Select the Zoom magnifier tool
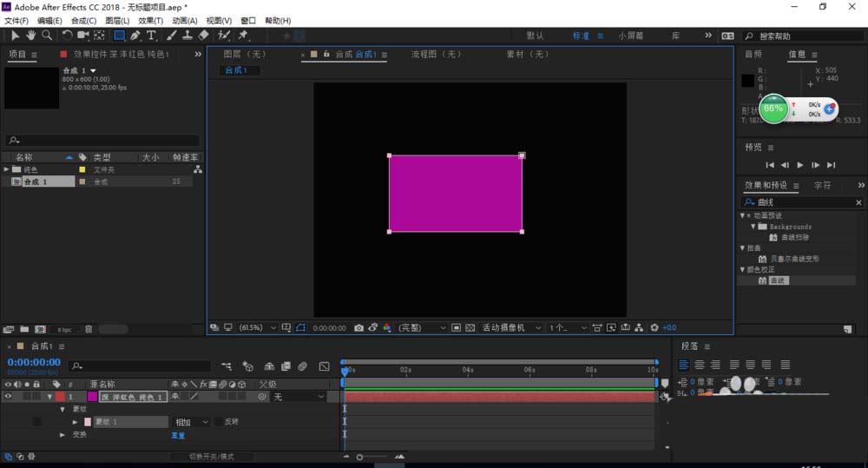Image resolution: width=868 pixels, height=468 pixels. click(x=46, y=36)
